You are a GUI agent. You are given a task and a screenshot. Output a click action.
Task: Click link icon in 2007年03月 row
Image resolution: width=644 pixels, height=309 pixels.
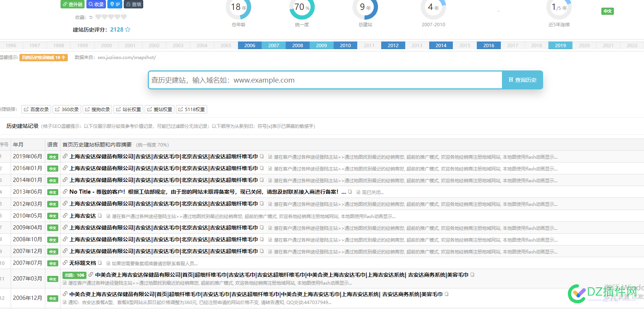(91, 275)
